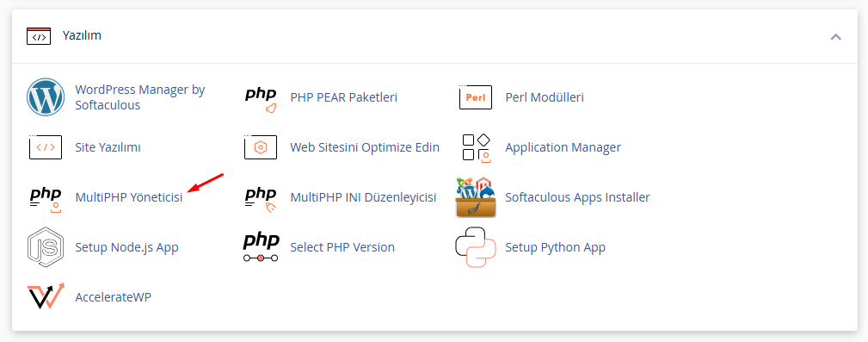Image resolution: width=868 pixels, height=342 pixels.
Task: Open the MultiPHP Yöneticisi link
Action: coord(129,197)
